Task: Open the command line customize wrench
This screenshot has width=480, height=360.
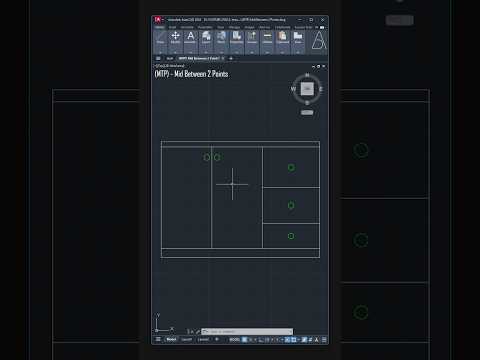Action: coord(198,332)
